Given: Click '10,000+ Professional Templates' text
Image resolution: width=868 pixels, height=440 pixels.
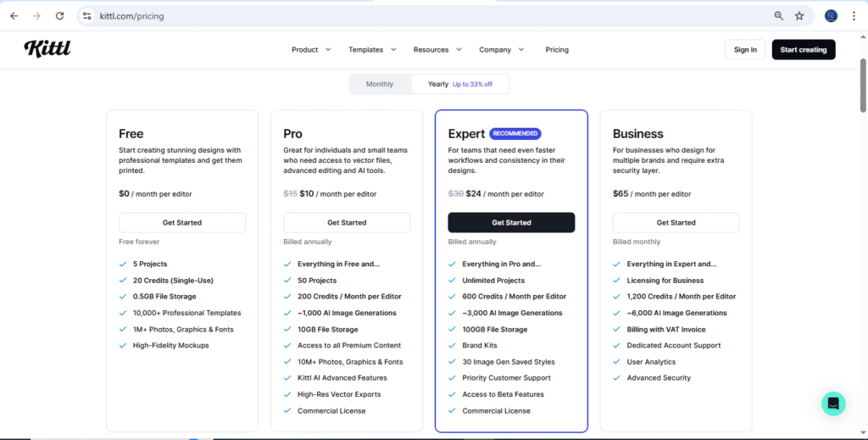Looking at the screenshot, I should [187, 313].
